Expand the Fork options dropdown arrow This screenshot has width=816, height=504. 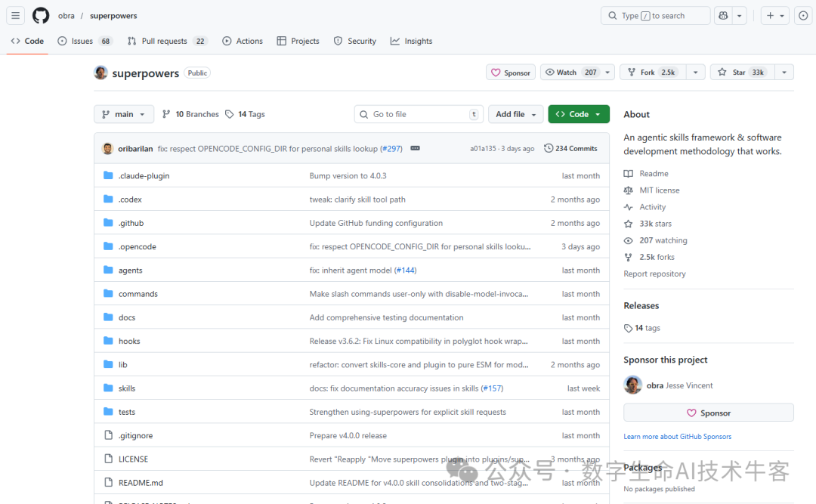pyautogui.click(x=695, y=73)
